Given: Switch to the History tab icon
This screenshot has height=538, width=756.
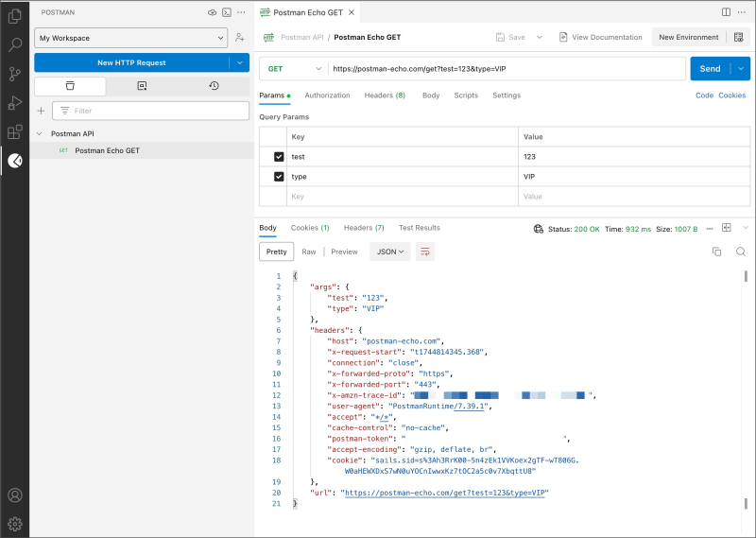Looking at the screenshot, I should pyautogui.click(x=214, y=86).
